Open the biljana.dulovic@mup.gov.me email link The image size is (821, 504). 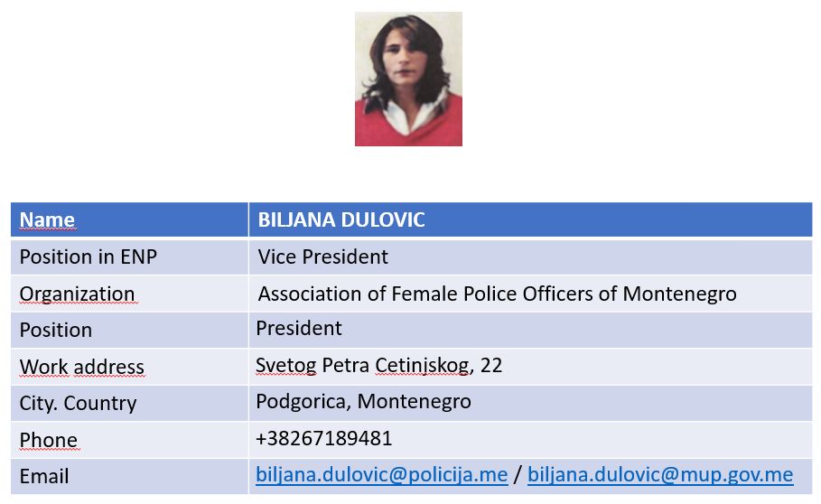coord(660,475)
